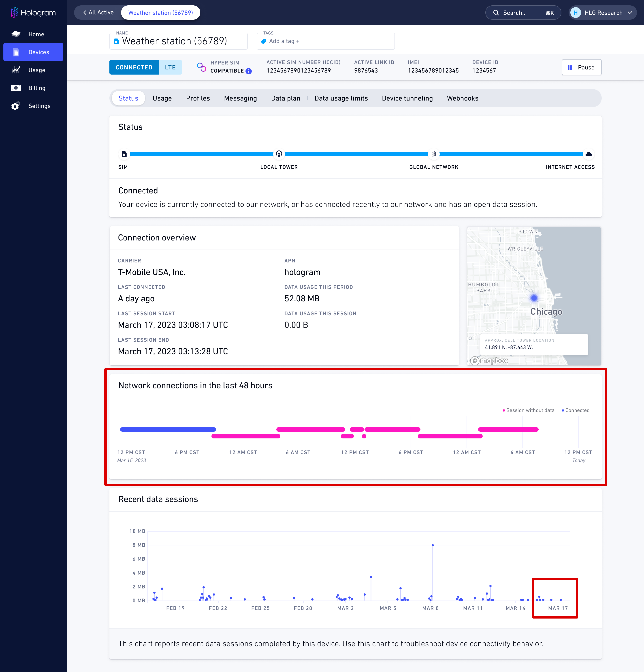644x672 pixels.
Task: Click the Device ID value 1234567
Action: 484,71
